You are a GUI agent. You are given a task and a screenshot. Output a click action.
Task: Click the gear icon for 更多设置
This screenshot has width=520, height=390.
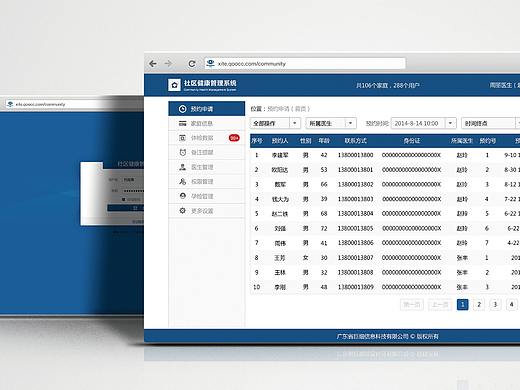coord(182,211)
